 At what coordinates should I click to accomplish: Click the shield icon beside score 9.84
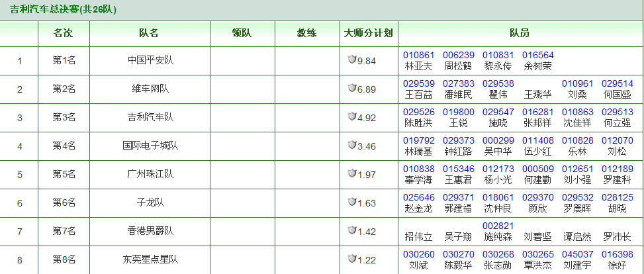352,60
